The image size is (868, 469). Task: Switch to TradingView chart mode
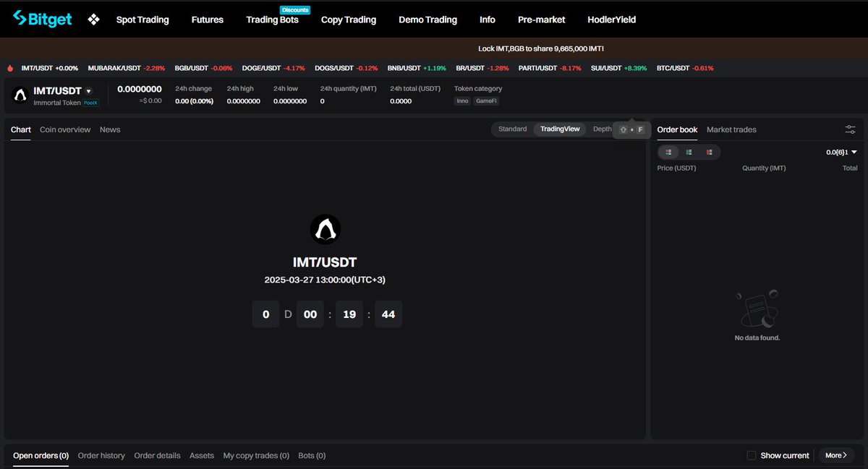point(560,129)
